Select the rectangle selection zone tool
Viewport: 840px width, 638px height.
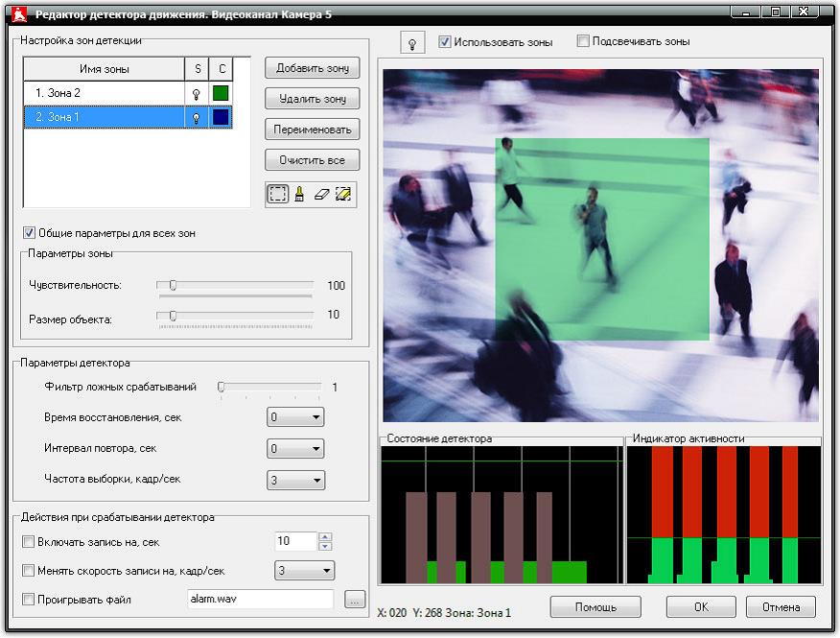(277, 194)
